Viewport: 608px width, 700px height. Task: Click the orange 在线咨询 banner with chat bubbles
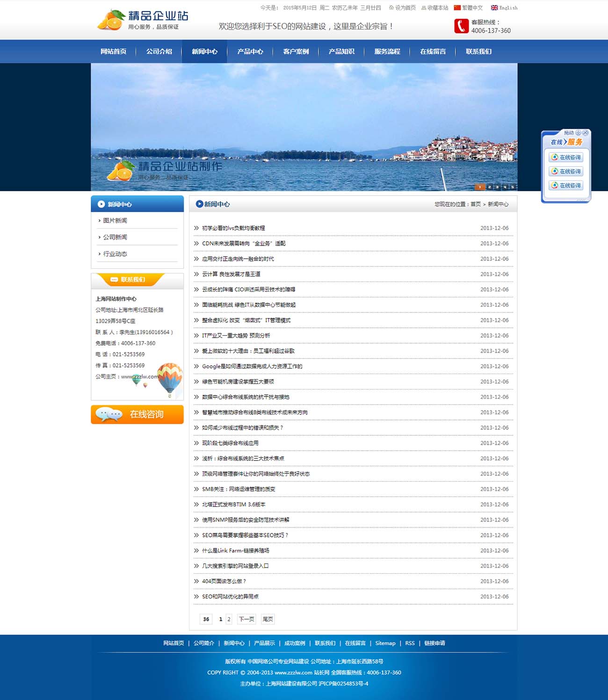click(137, 414)
